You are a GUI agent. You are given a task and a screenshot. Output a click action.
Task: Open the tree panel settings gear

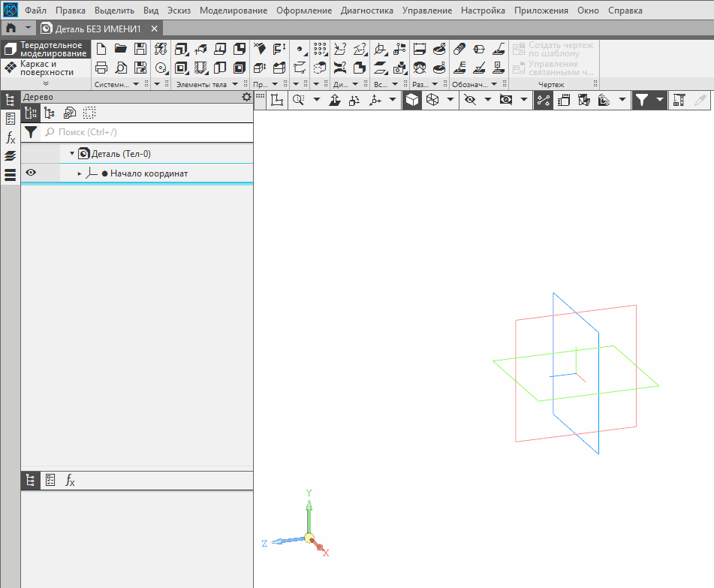pyautogui.click(x=246, y=98)
